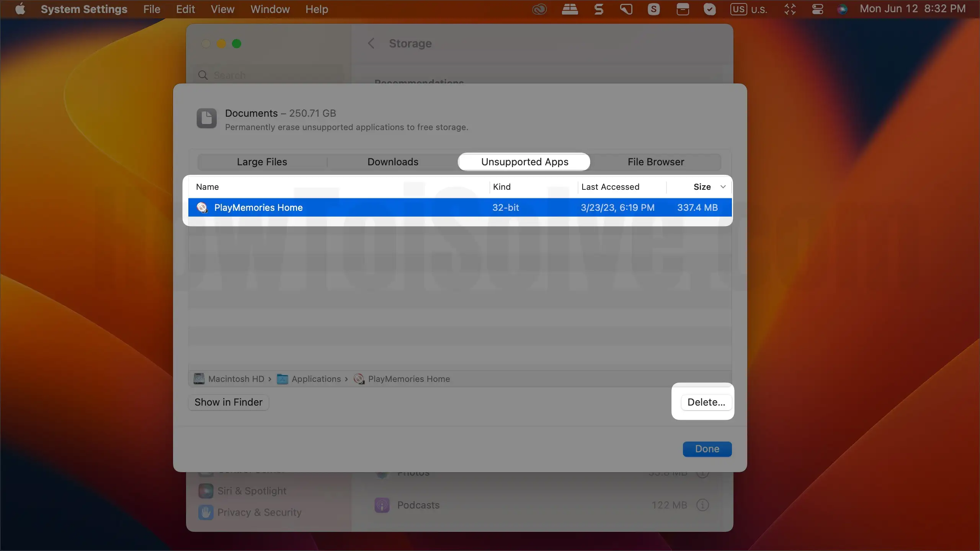Sort list by Last Accessed column
Viewport: 980px width, 551px height.
click(x=610, y=187)
